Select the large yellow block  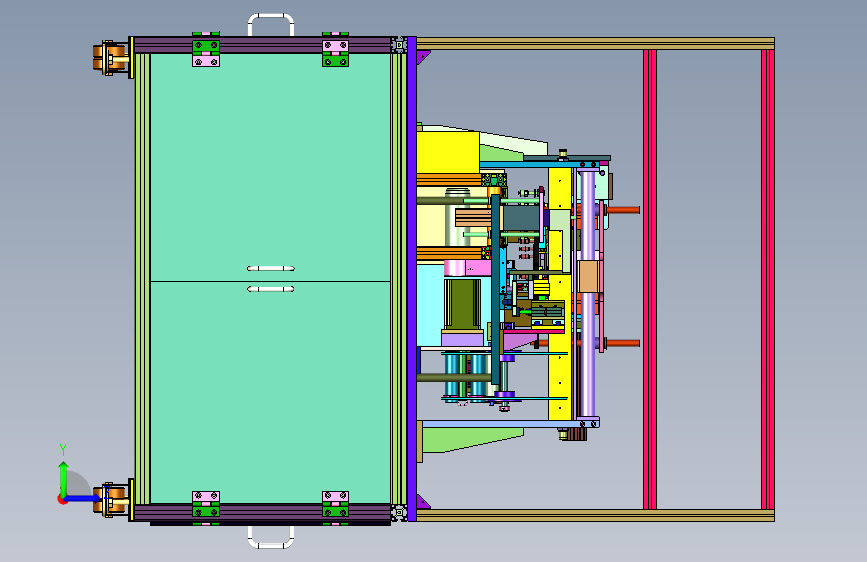[x=448, y=152]
